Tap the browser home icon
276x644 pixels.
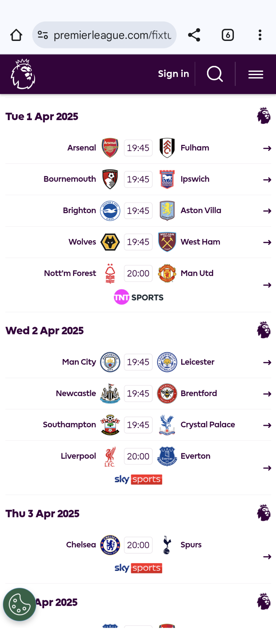[16, 35]
